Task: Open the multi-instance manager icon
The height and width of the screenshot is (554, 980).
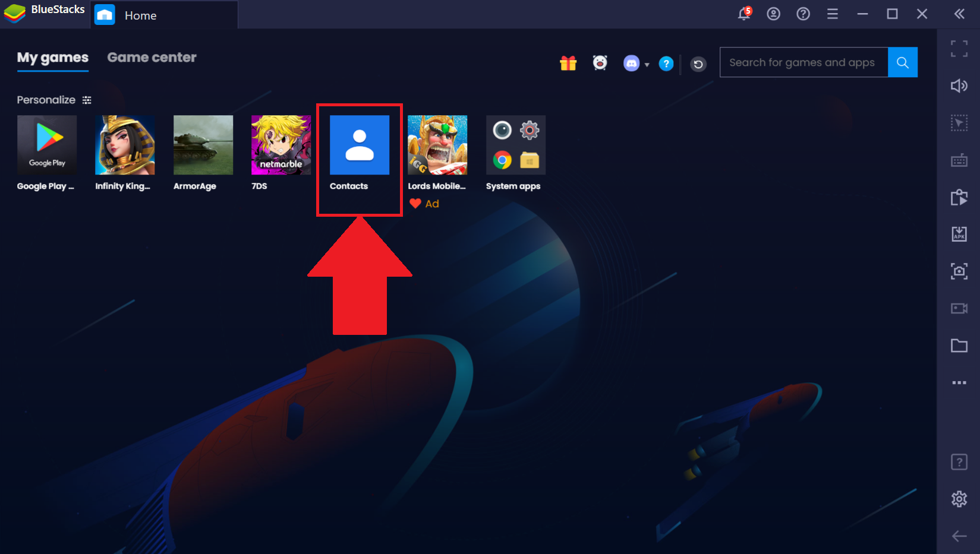Action: click(959, 197)
